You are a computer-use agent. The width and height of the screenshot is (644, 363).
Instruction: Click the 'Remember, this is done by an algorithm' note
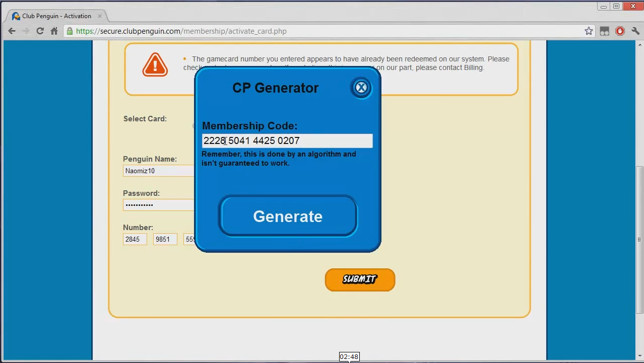pos(279,159)
